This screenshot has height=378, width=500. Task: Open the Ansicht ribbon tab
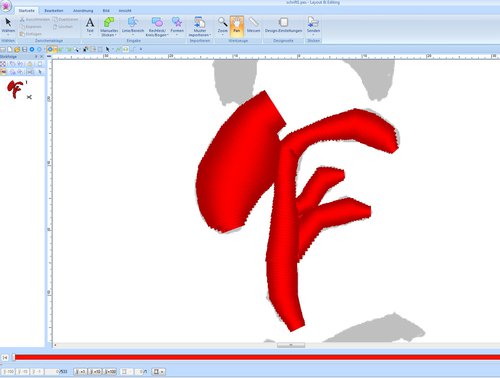tap(125, 11)
